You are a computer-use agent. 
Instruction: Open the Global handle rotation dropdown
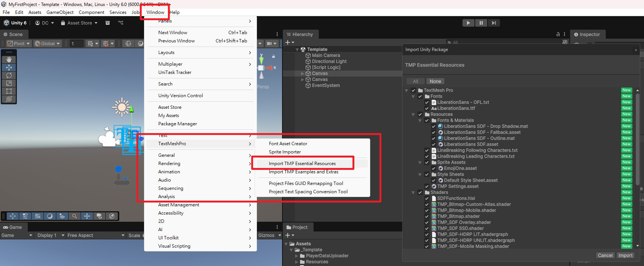pyautogui.click(x=47, y=44)
